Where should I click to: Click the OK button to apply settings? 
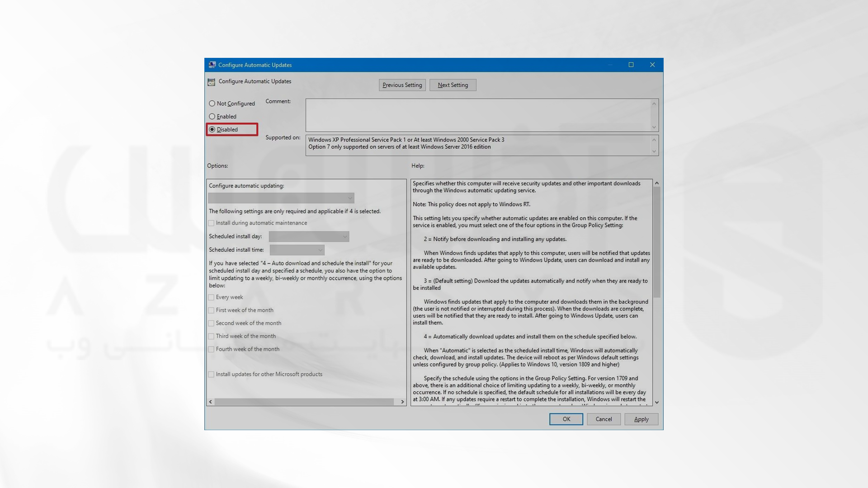coord(566,419)
